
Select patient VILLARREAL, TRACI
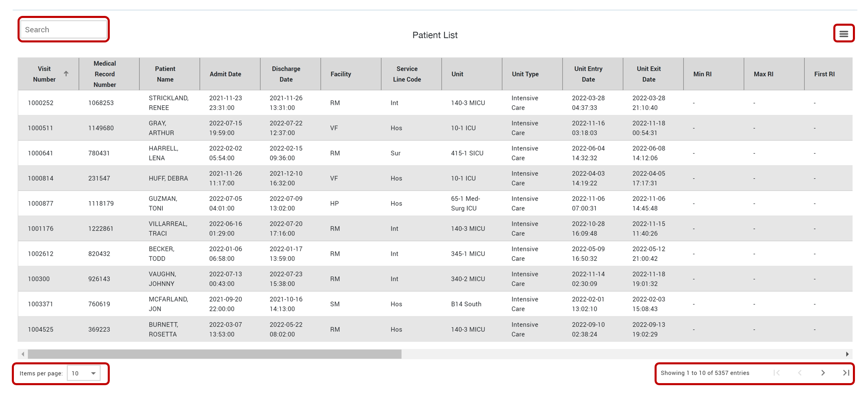point(168,229)
